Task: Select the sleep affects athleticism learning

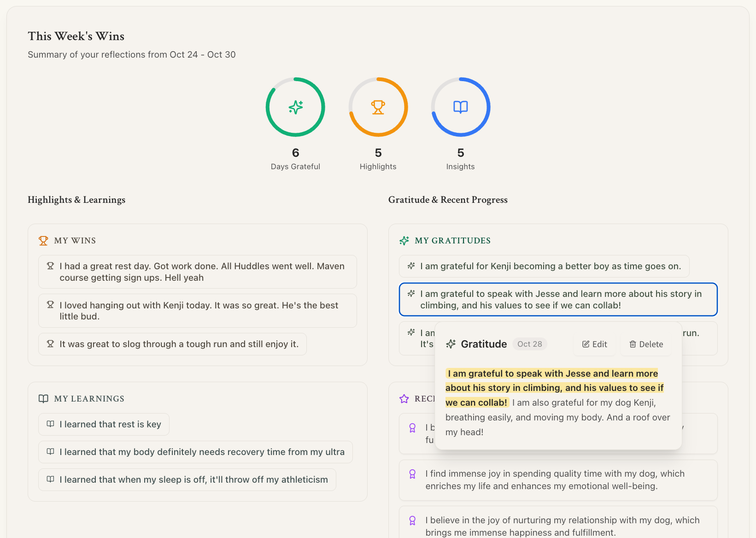Action: click(x=187, y=480)
